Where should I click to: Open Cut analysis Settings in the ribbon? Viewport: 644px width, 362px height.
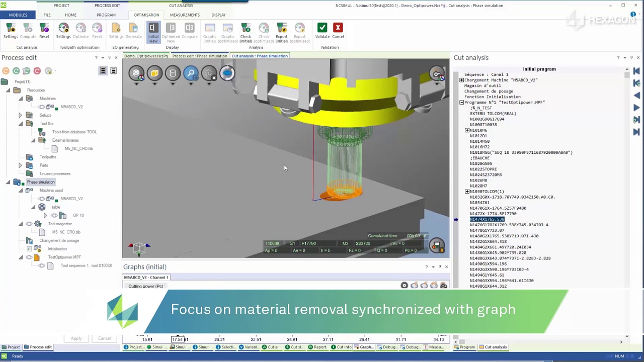point(11,31)
